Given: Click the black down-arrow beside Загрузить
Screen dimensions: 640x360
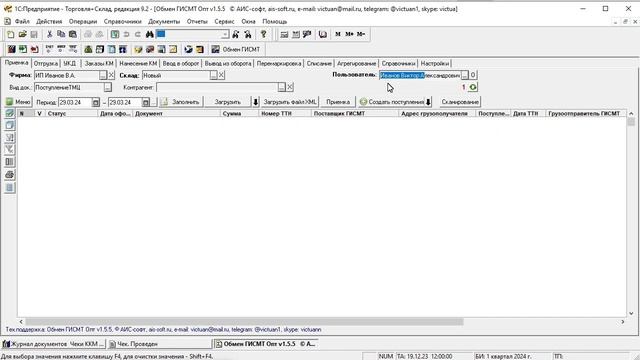Looking at the screenshot, I should pos(256,102).
